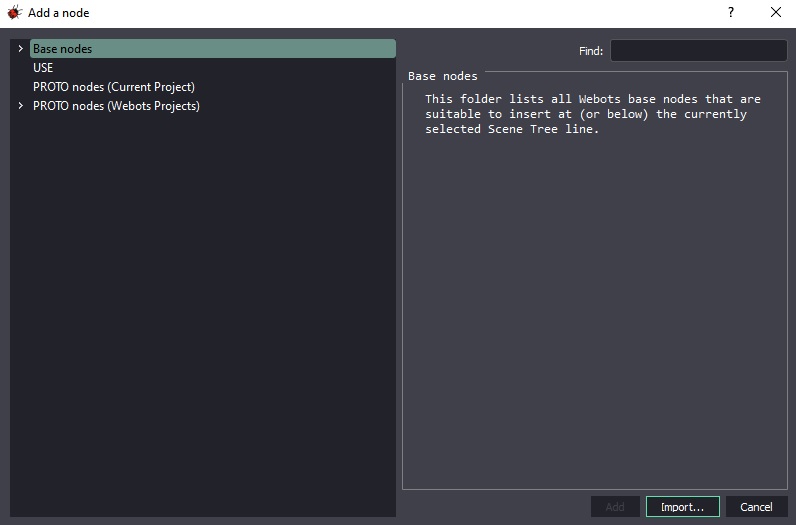Expand PROTO nodes (Webots Projects) arrow

(x=20, y=106)
